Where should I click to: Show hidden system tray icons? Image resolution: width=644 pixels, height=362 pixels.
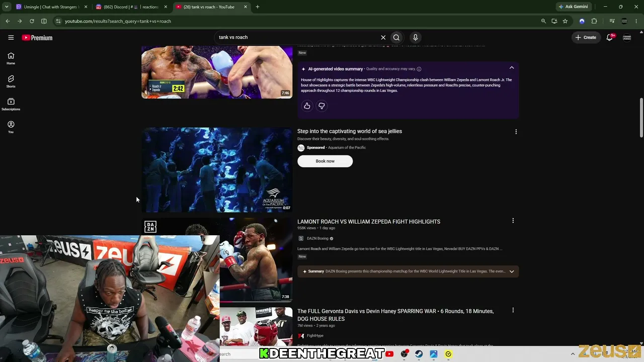(x=573, y=354)
